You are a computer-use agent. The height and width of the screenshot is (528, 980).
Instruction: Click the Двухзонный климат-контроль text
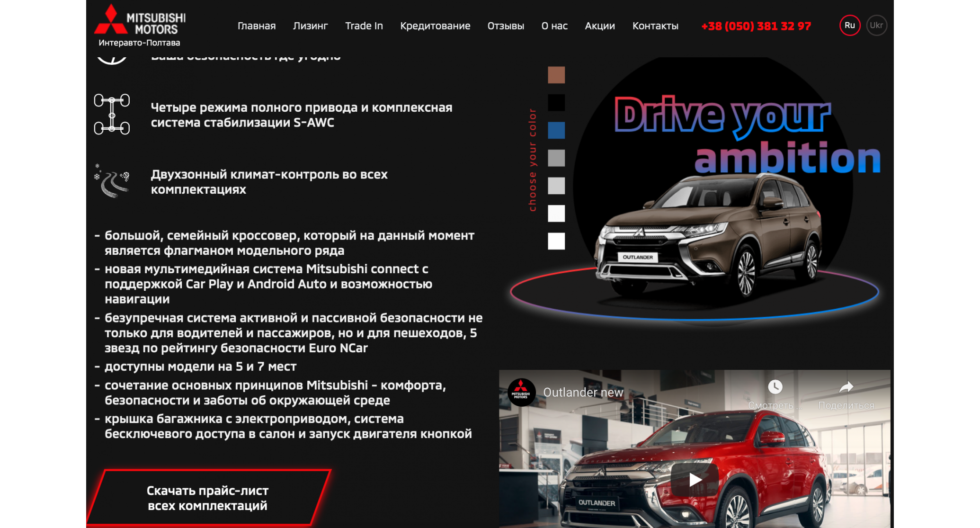269,182
